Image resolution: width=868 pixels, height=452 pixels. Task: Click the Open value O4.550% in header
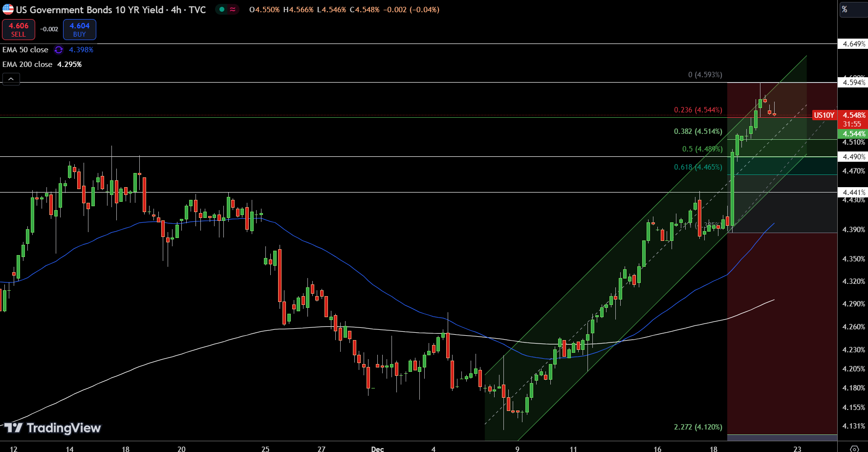click(264, 10)
